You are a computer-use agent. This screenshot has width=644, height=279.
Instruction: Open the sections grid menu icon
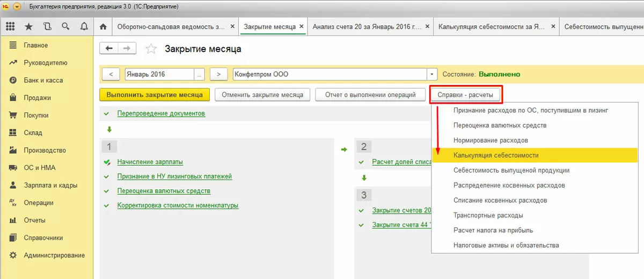[x=10, y=26]
